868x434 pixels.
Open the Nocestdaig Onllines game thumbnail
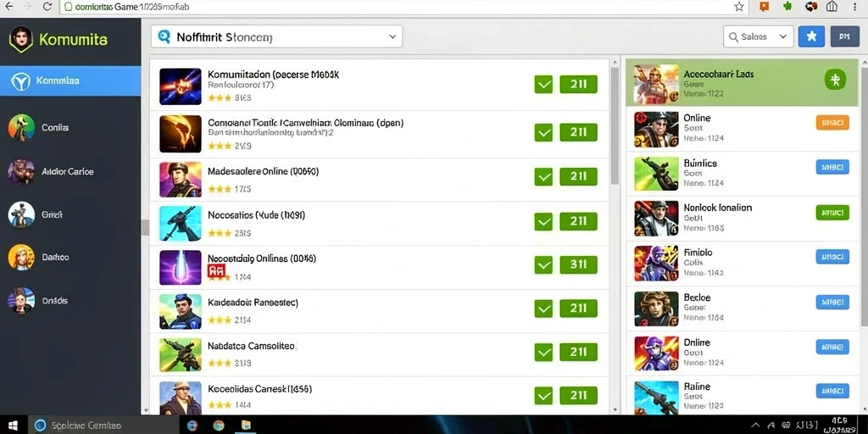point(181,267)
